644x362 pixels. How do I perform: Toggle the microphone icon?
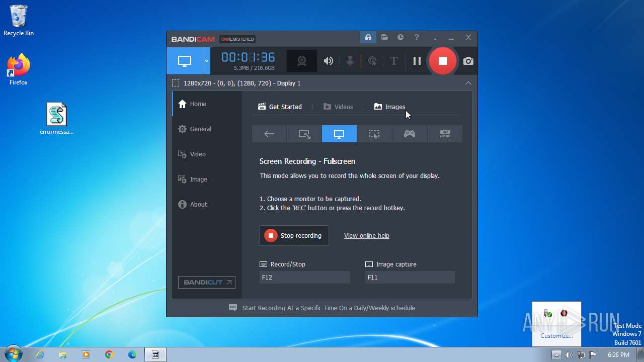click(x=350, y=61)
